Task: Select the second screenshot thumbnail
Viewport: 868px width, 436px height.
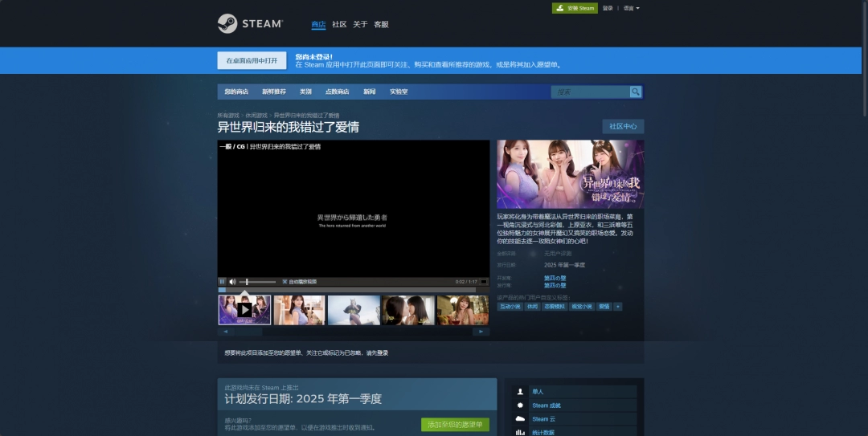Action: click(x=299, y=310)
